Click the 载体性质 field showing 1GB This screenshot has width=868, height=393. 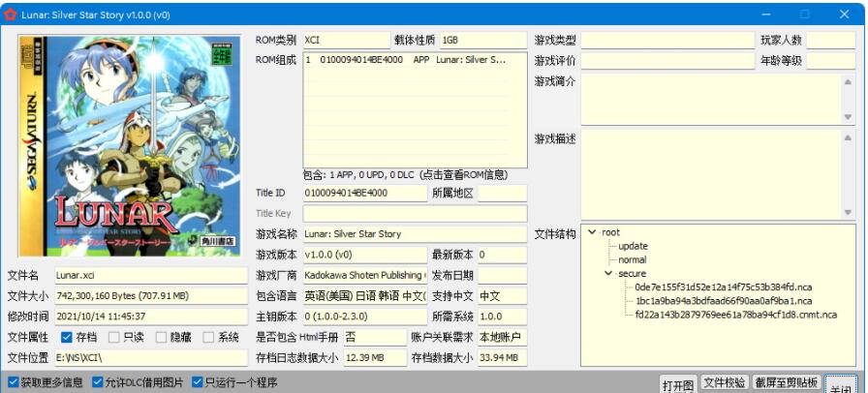[483, 41]
